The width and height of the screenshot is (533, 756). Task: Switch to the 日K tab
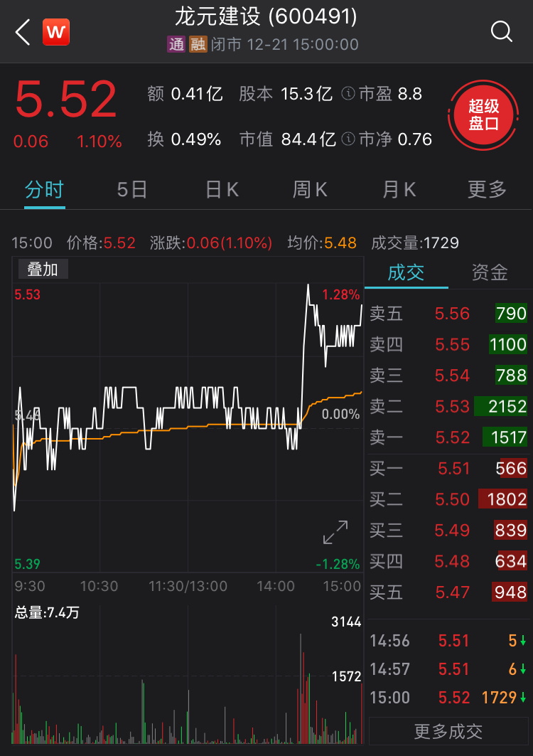[x=222, y=189]
